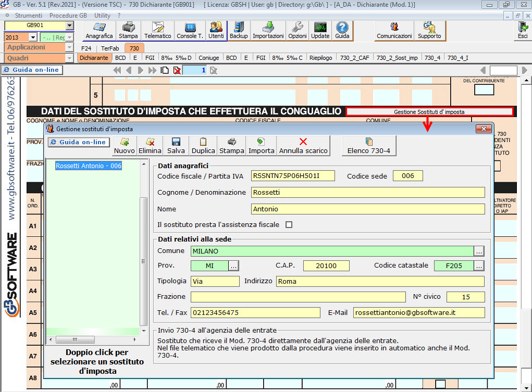Click Importa in sostituti dialog

pyautogui.click(x=261, y=146)
